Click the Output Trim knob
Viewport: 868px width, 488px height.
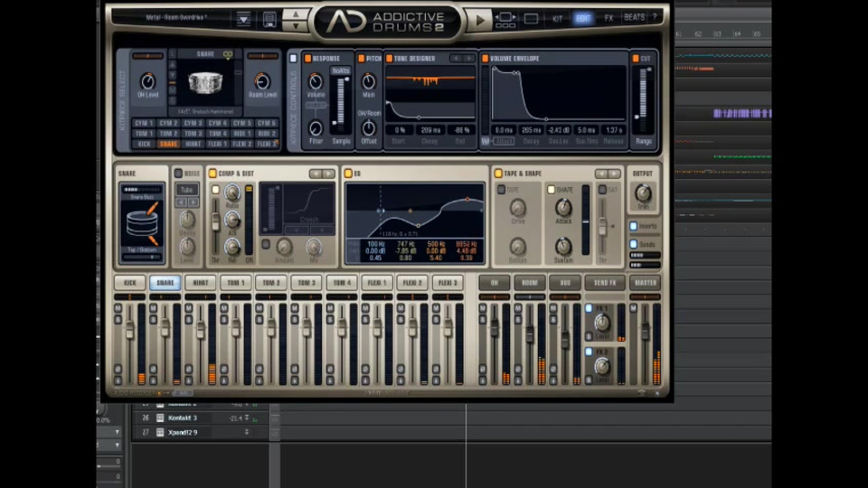[643, 193]
